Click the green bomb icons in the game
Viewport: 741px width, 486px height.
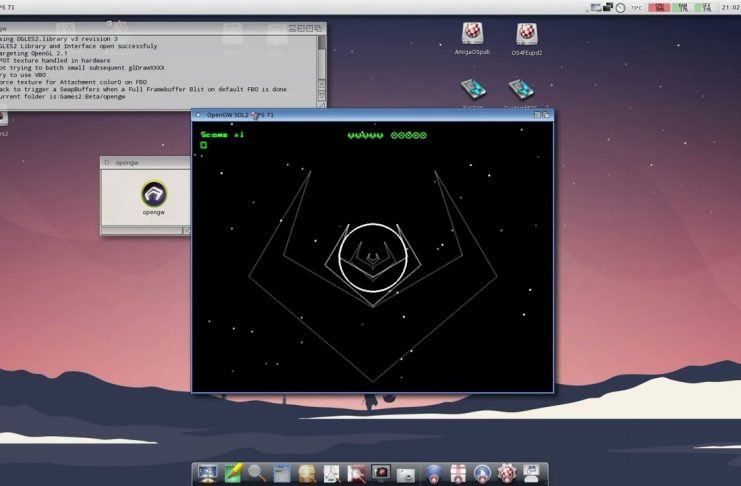pos(409,135)
